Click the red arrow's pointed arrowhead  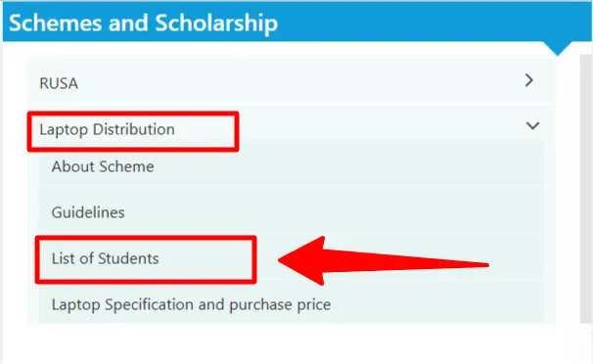302,260
